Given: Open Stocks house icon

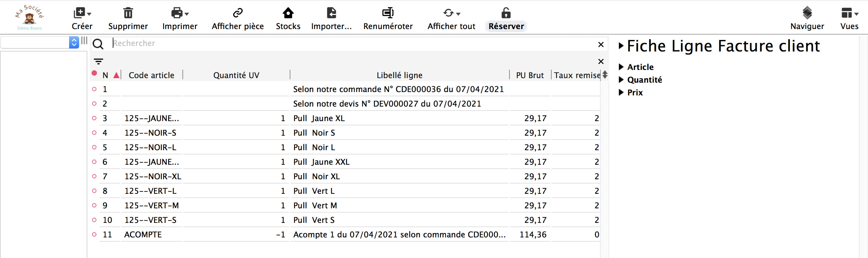Looking at the screenshot, I should [288, 13].
